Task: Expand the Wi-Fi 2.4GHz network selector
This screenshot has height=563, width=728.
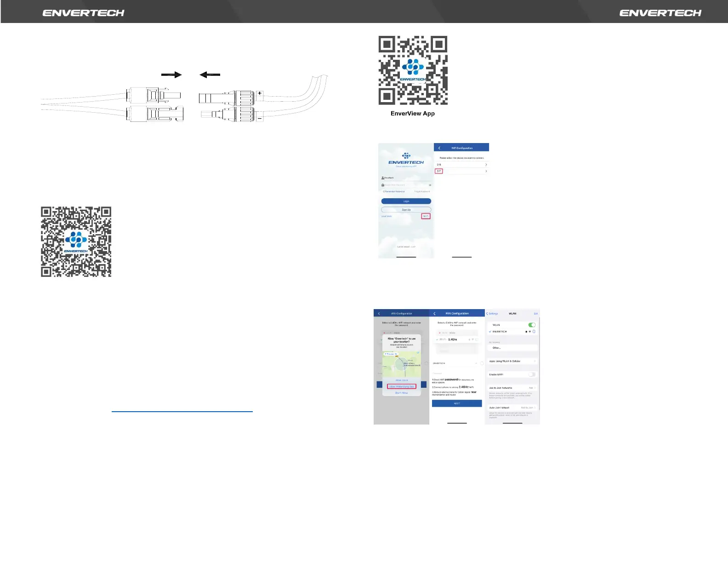Action: click(x=457, y=339)
